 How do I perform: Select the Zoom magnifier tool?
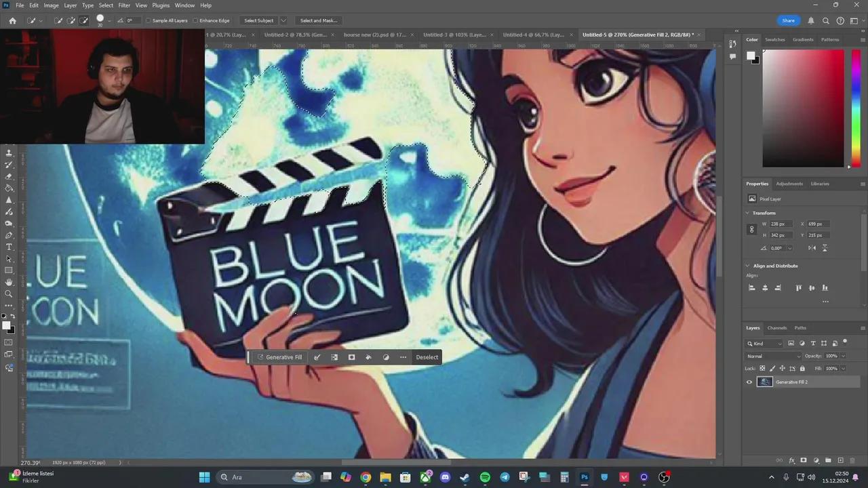[9, 294]
